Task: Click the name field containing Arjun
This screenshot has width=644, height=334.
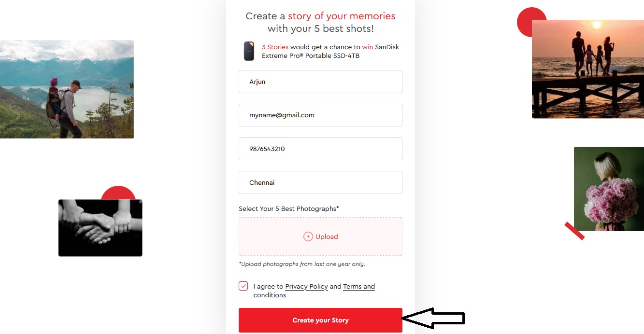Action: click(320, 82)
